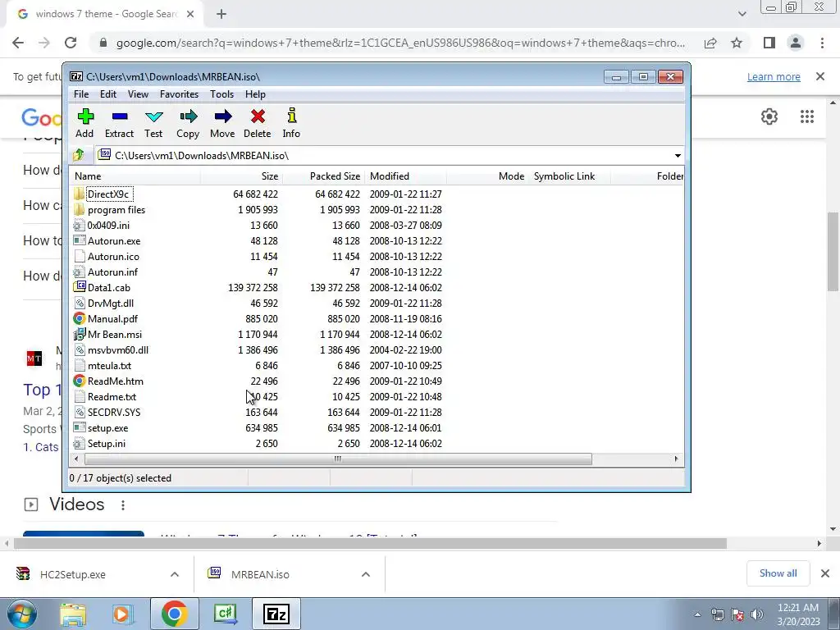Viewport: 840px width, 630px height.
Task: Show hidden system tray icons
Action: pos(697,614)
